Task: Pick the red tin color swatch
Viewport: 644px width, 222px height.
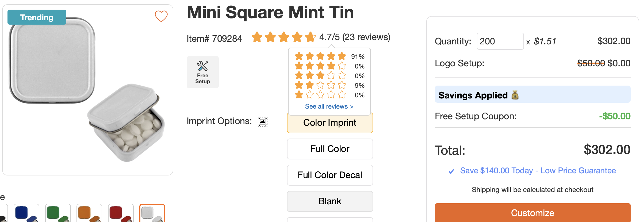Action: pos(121,213)
